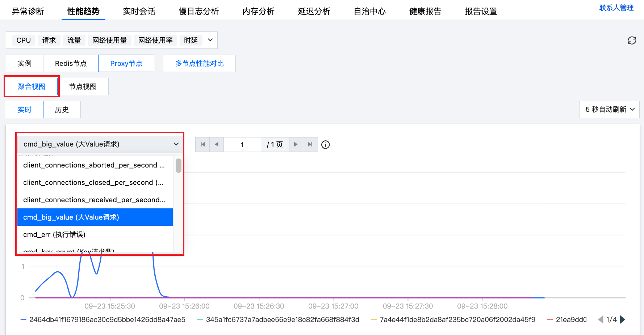Select the Redis节点 option
The height and width of the screenshot is (335, 644).
[71, 63]
